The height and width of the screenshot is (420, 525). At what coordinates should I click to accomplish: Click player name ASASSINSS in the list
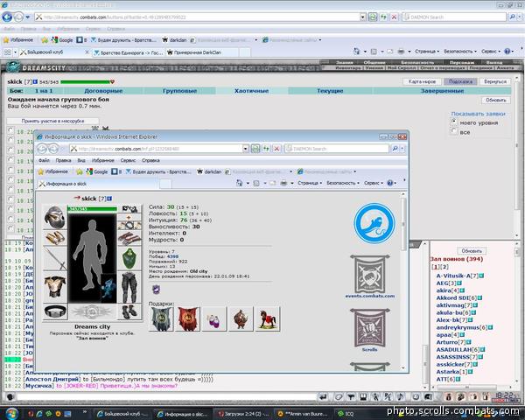pyautogui.click(x=452, y=357)
